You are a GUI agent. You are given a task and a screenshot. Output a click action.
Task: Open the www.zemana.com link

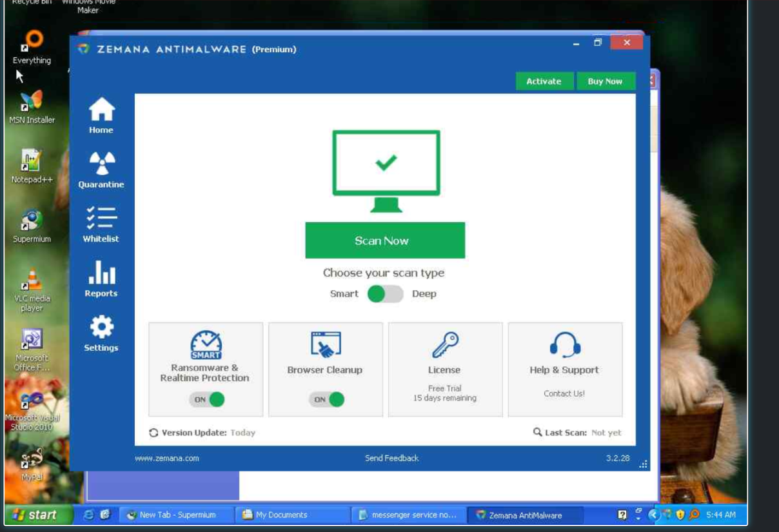(x=167, y=458)
